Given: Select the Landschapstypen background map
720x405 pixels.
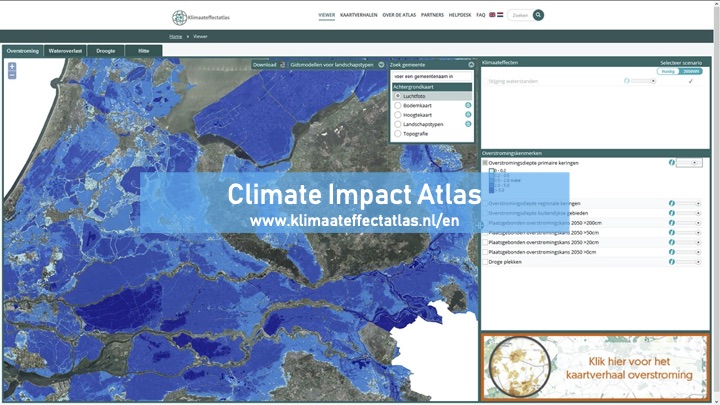Looking at the screenshot, I should 398,124.
